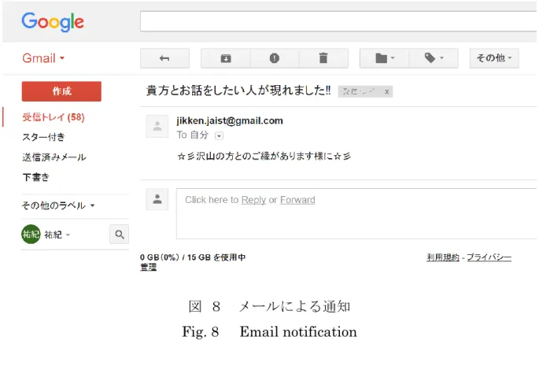Open 受信トレイ (58) inbox
This screenshot has width=539, height=392.
[x=54, y=117]
